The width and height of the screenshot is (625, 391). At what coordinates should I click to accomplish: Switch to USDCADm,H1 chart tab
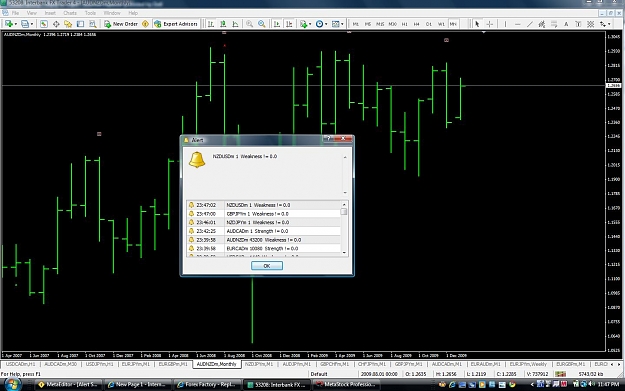tap(20, 364)
